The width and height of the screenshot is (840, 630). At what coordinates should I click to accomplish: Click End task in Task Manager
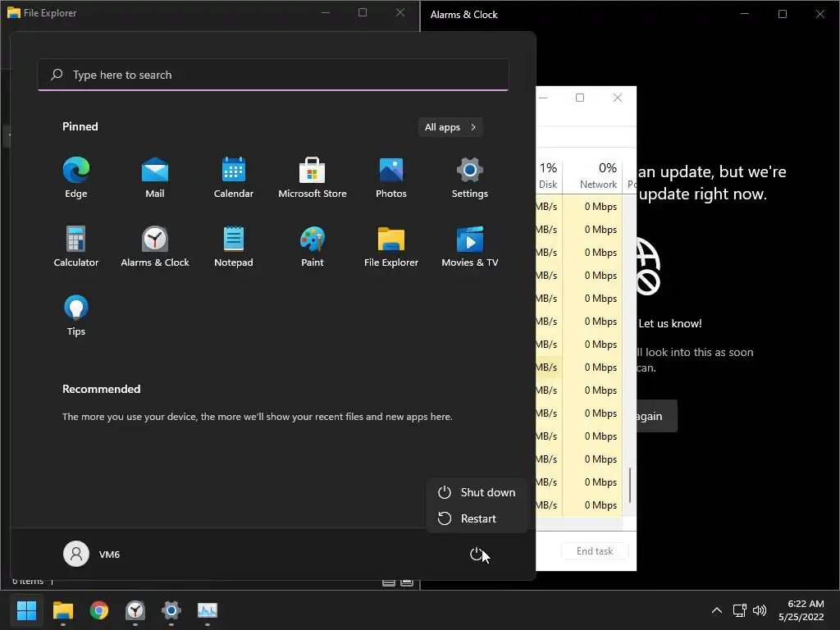[x=595, y=550]
